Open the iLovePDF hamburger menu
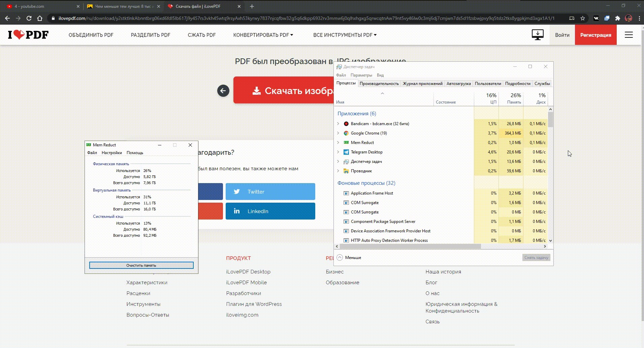 click(629, 35)
